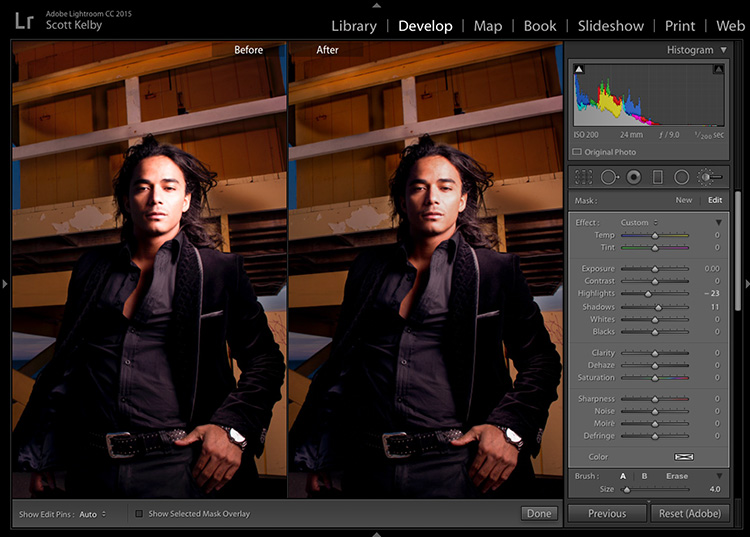The width and height of the screenshot is (750, 537).
Task: Select the Radial Filter tool
Action: pos(682,177)
